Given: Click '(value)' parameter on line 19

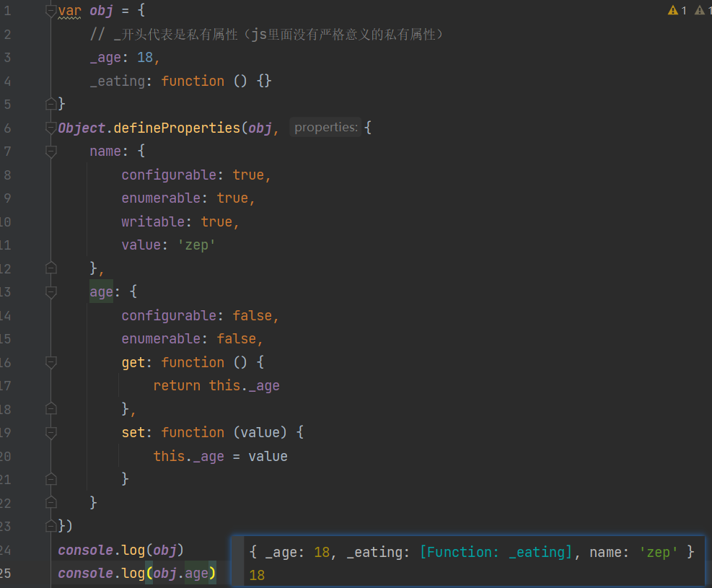Looking at the screenshot, I should [260, 432].
